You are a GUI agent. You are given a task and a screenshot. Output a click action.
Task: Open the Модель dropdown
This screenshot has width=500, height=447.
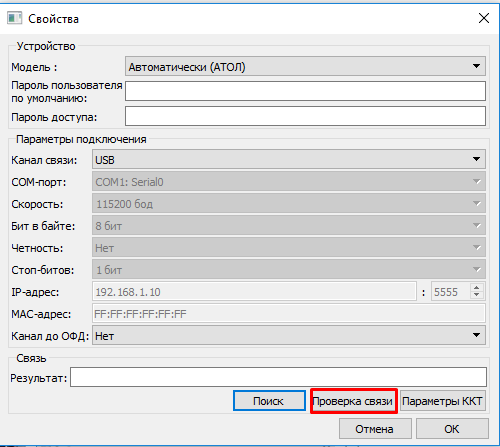tap(305, 66)
